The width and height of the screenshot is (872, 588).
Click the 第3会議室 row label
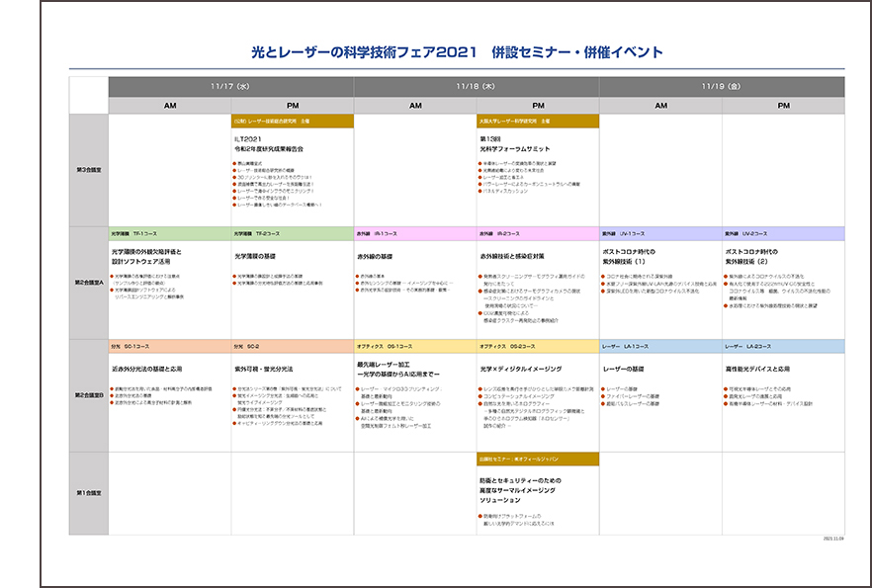click(x=88, y=170)
